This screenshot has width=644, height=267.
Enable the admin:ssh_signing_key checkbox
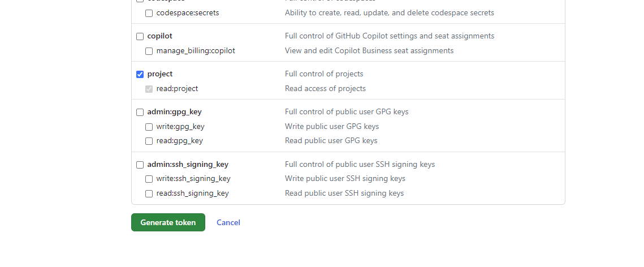click(x=140, y=165)
